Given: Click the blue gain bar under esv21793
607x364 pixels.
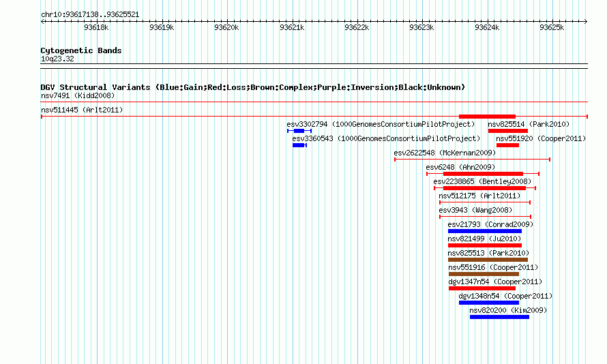Looking at the screenshot, I should coord(485,231).
